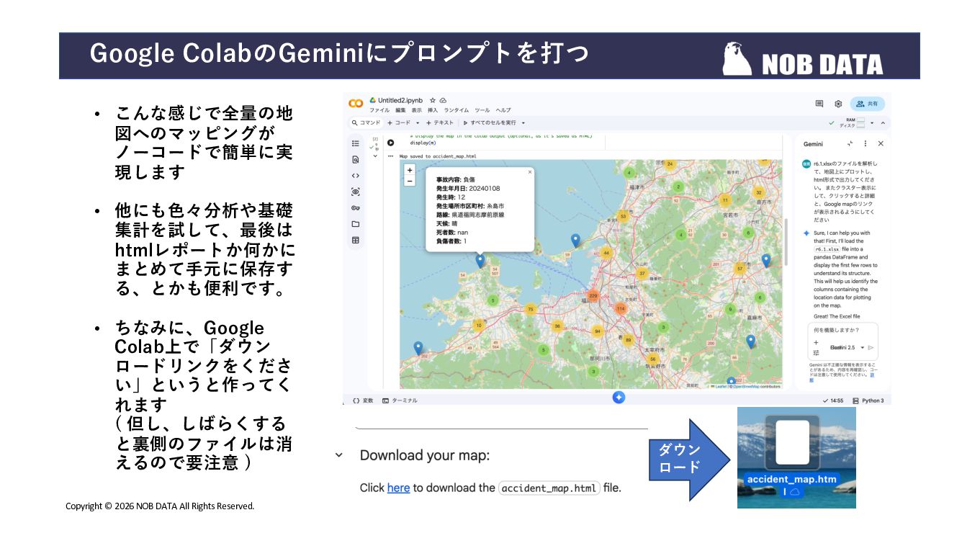Open the ヘルプ menu

[503, 110]
